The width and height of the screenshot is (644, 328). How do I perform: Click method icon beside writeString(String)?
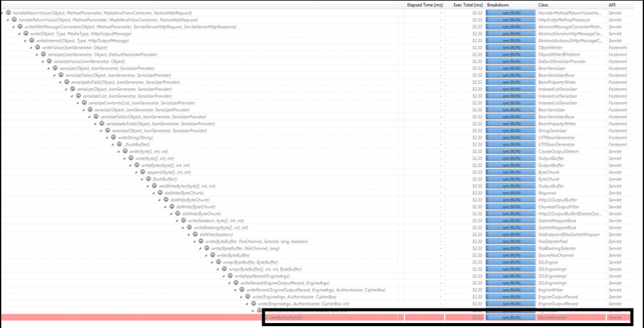point(113,138)
